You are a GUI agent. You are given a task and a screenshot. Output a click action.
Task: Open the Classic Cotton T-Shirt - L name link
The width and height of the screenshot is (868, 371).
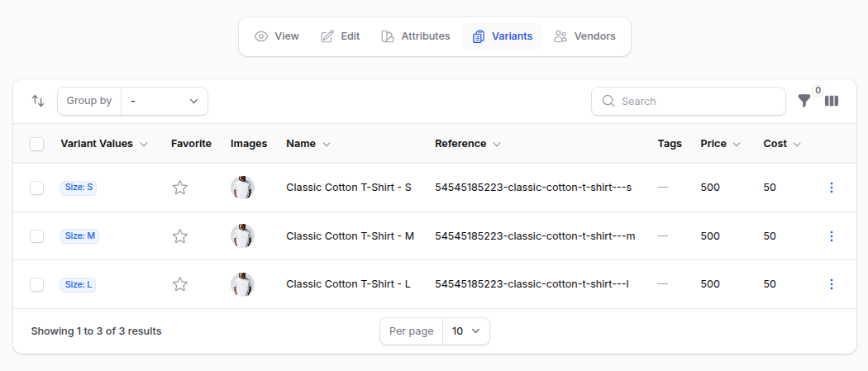click(x=348, y=284)
